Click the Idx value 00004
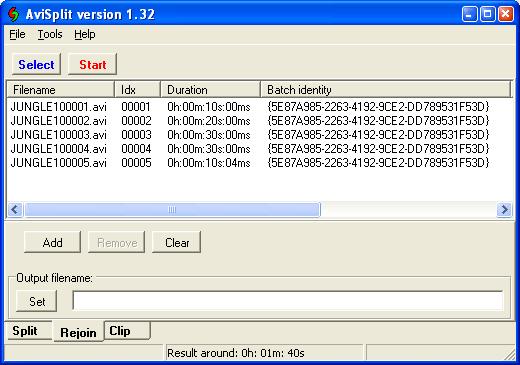The width and height of the screenshot is (520, 365). pyautogui.click(x=136, y=149)
